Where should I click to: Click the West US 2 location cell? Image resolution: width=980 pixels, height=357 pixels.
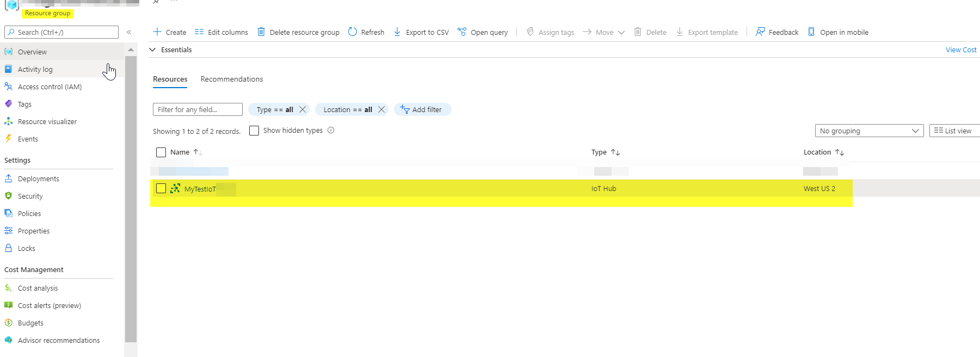[819, 188]
